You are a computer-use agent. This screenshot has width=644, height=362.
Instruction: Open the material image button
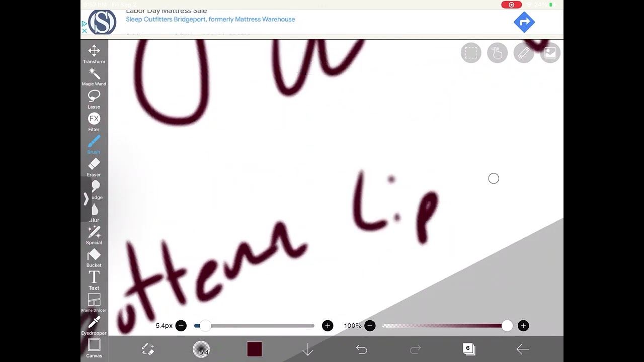tap(550, 53)
